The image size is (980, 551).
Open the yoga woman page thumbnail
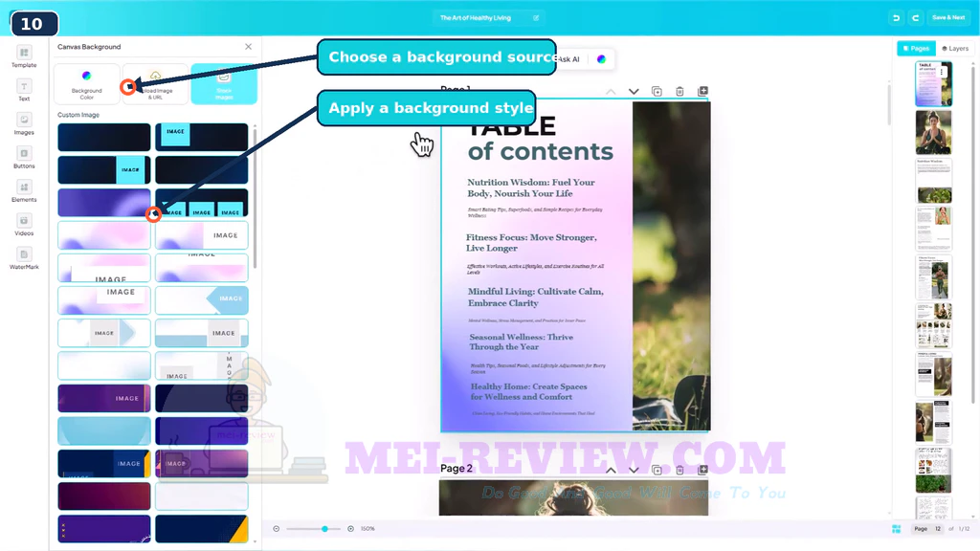pyautogui.click(x=933, y=132)
